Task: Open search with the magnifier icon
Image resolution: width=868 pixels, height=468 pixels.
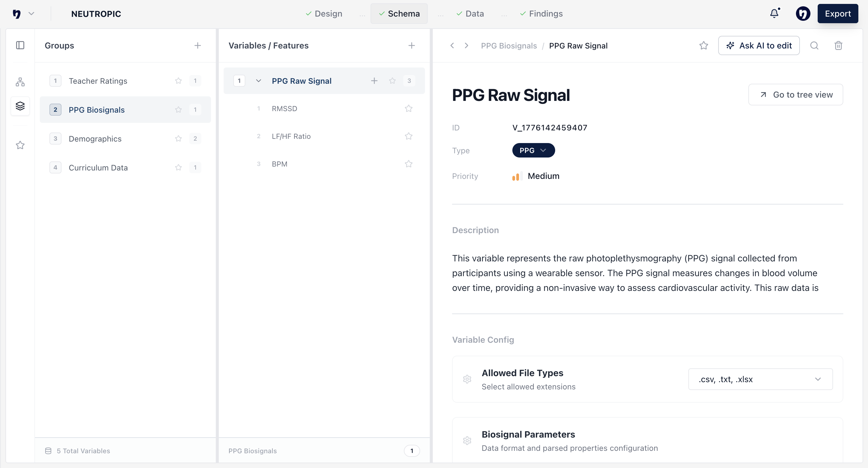Action: pyautogui.click(x=814, y=45)
